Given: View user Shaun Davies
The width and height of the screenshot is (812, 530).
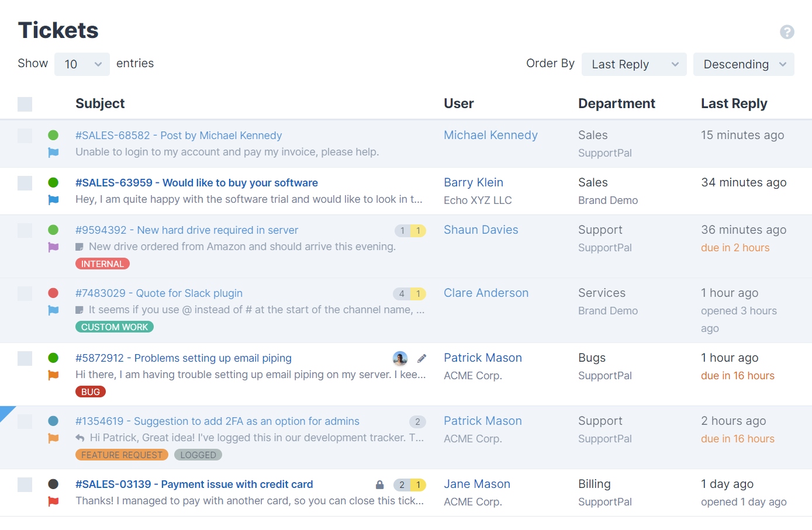Looking at the screenshot, I should click(x=481, y=230).
